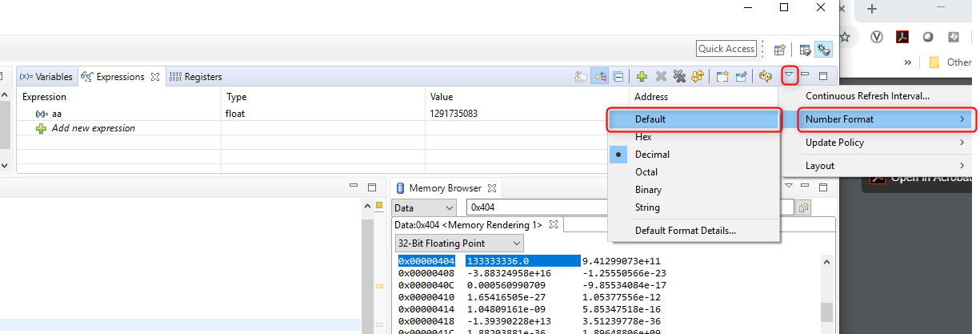Close the Memory Browser tab
980x334 pixels.
(493, 188)
